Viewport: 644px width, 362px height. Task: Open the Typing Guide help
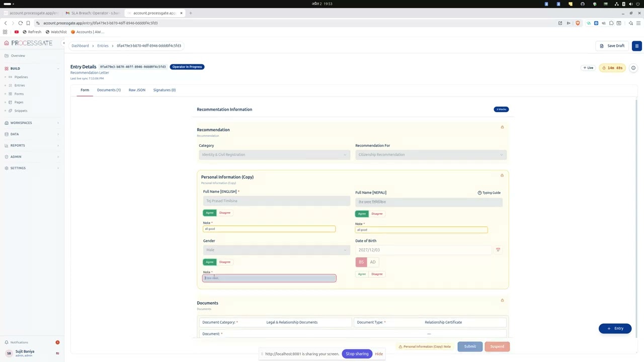(489, 193)
